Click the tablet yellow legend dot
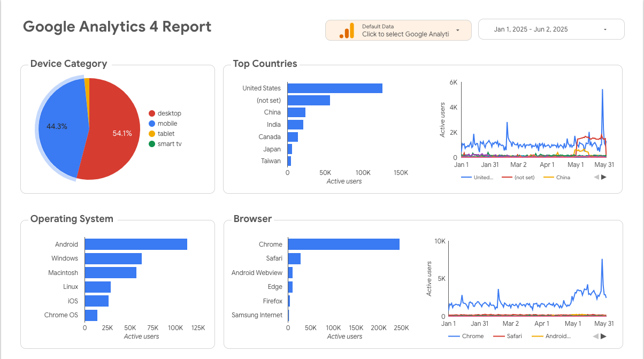This screenshot has width=644, height=359. (152, 134)
